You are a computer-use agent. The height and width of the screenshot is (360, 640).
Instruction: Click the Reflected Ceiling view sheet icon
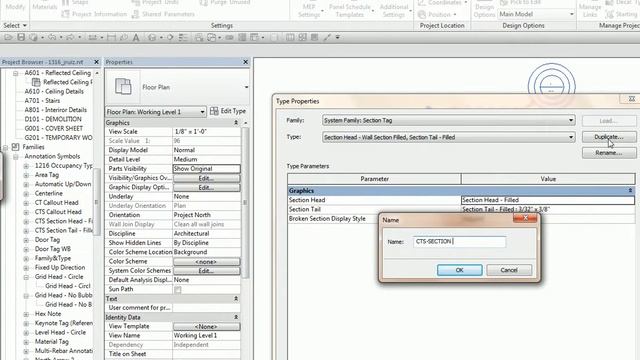click(36, 82)
